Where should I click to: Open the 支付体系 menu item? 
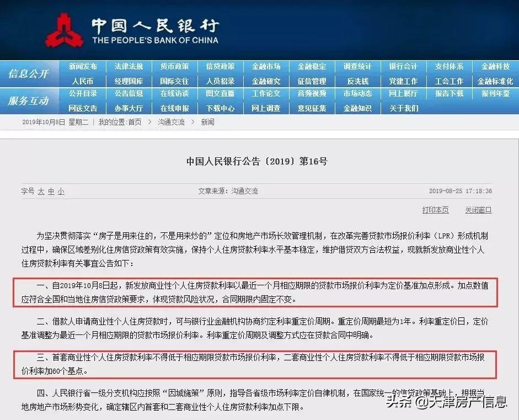click(449, 67)
